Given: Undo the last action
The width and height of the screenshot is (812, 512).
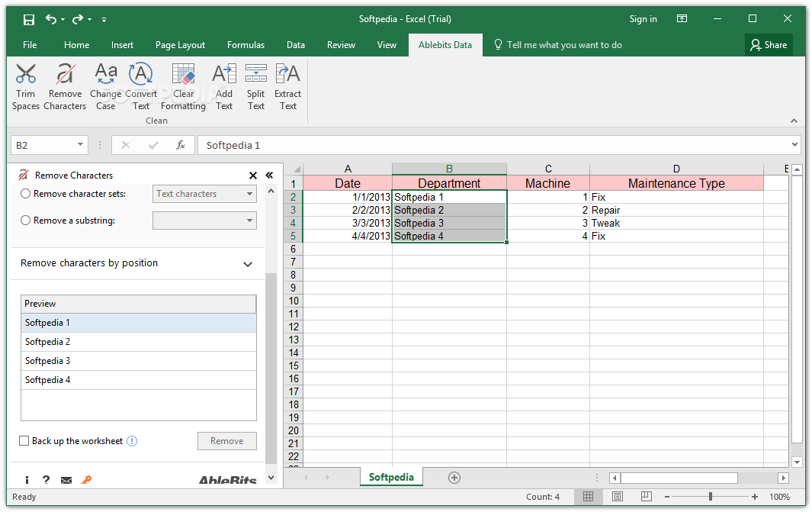Looking at the screenshot, I should [51, 19].
